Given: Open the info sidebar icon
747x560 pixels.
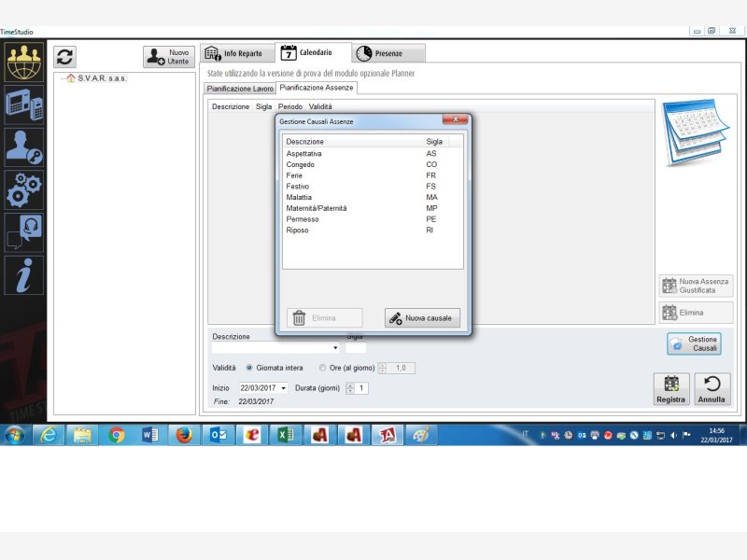Looking at the screenshot, I should [x=23, y=274].
